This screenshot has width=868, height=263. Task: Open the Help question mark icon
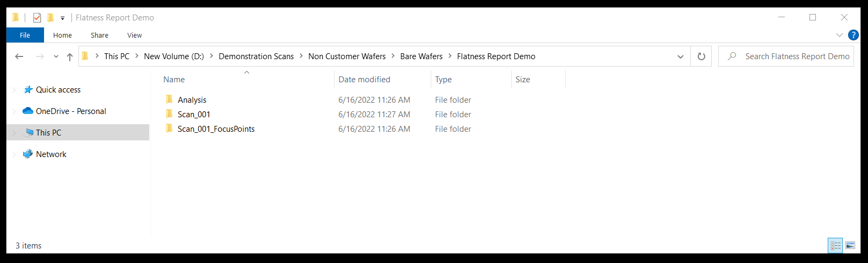tap(853, 35)
